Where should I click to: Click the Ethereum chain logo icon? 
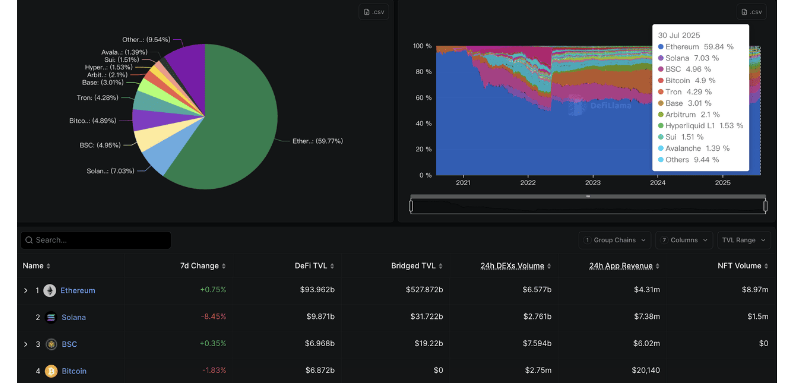[x=50, y=291]
